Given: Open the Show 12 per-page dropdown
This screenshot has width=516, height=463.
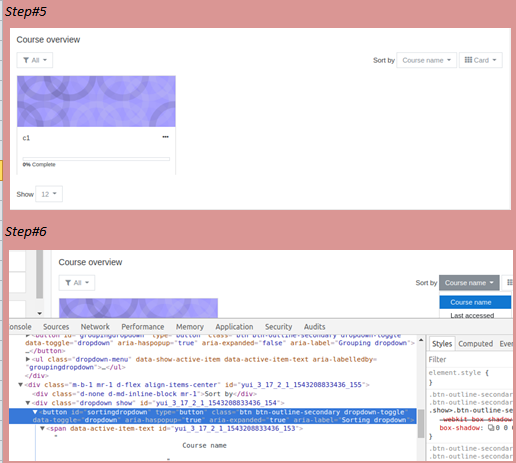Looking at the screenshot, I should (x=49, y=194).
